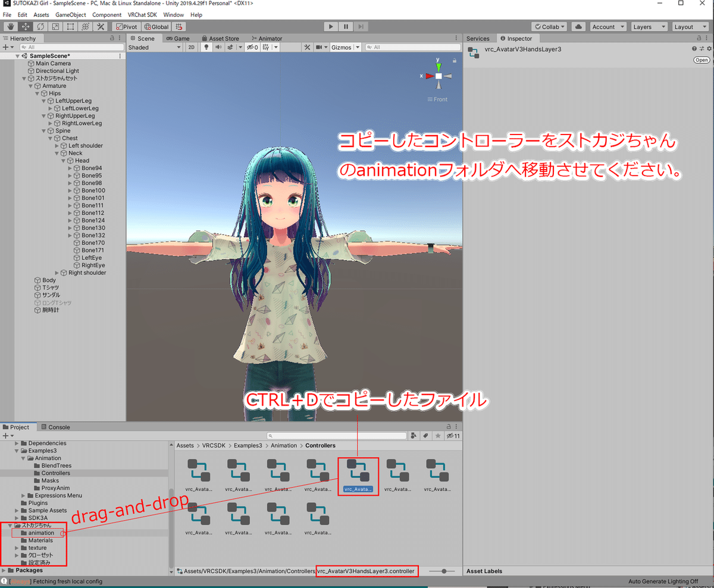This screenshot has height=588, width=714.
Task: Select the Hand tool in the toolbar
Action: (x=11, y=27)
